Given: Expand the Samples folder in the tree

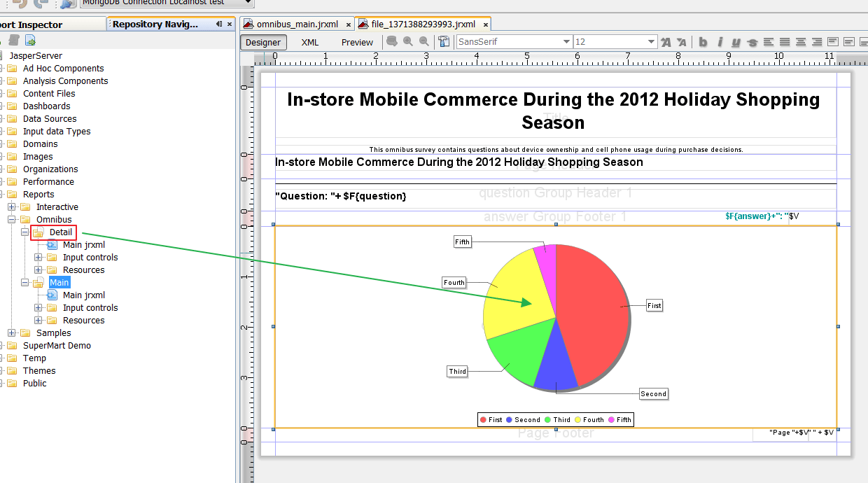Looking at the screenshot, I should coord(12,333).
